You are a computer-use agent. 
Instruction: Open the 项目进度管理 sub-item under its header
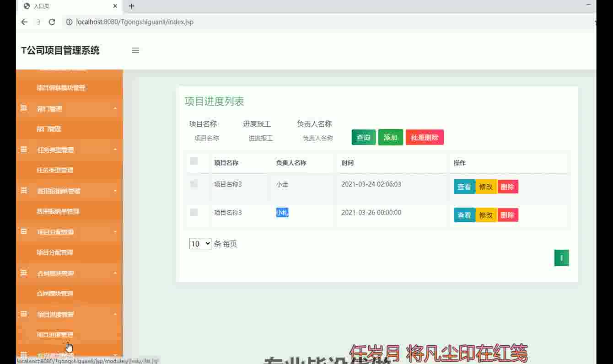(x=55, y=335)
